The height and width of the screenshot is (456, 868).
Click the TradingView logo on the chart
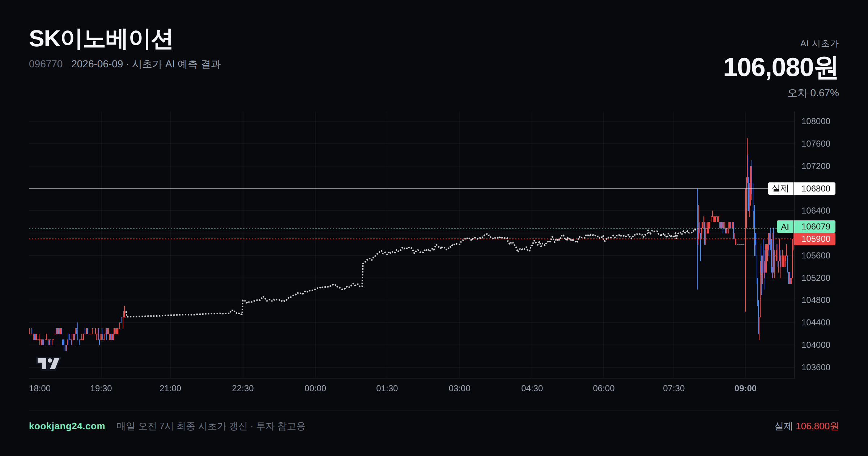48,363
